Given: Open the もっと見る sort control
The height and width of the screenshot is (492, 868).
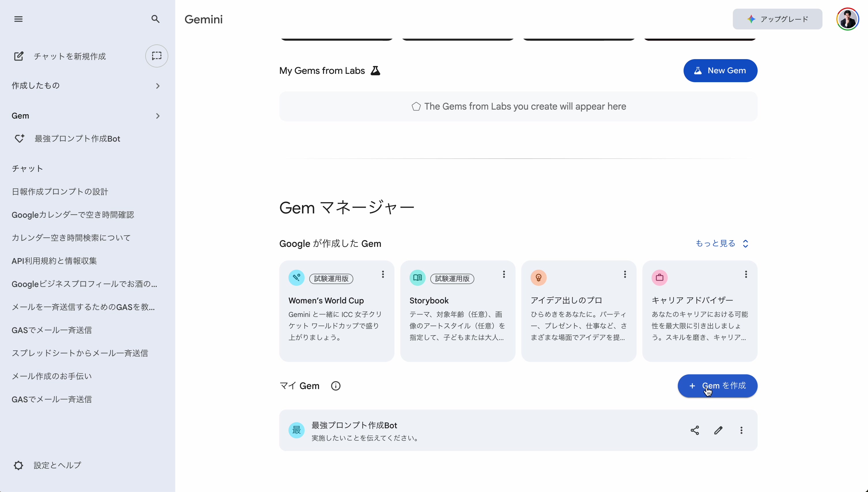Looking at the screenshot, I should [x=722, y=244].
